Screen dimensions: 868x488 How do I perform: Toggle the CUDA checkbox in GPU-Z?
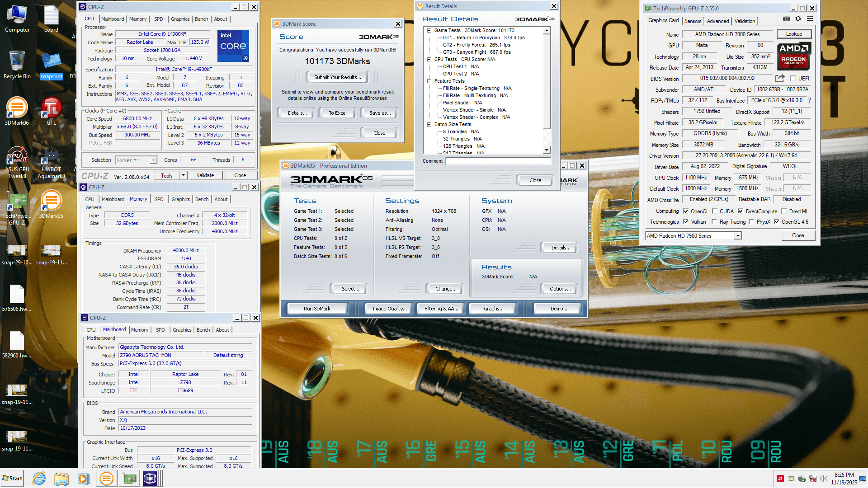click(x=715, y=211)
